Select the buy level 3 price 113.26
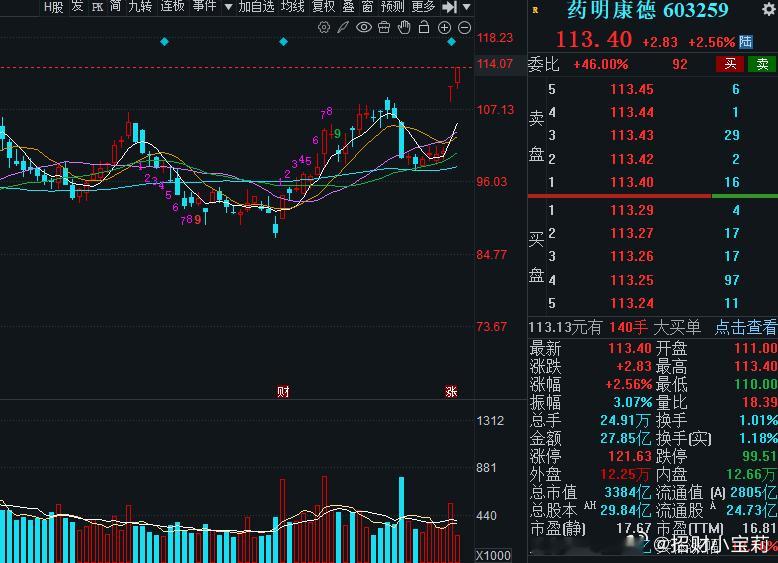Screen dimensions: 778x563 [632, 256]
